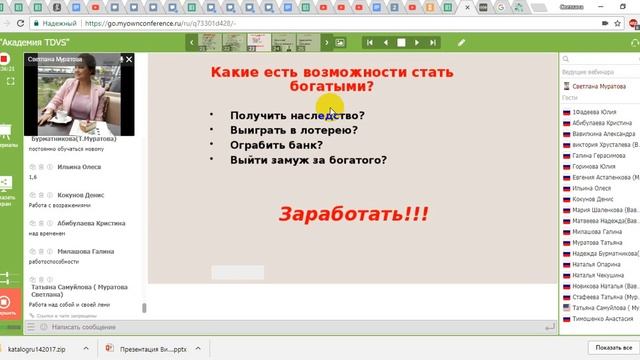
Task: Click the address bar URL
Action: pos(160,24)
